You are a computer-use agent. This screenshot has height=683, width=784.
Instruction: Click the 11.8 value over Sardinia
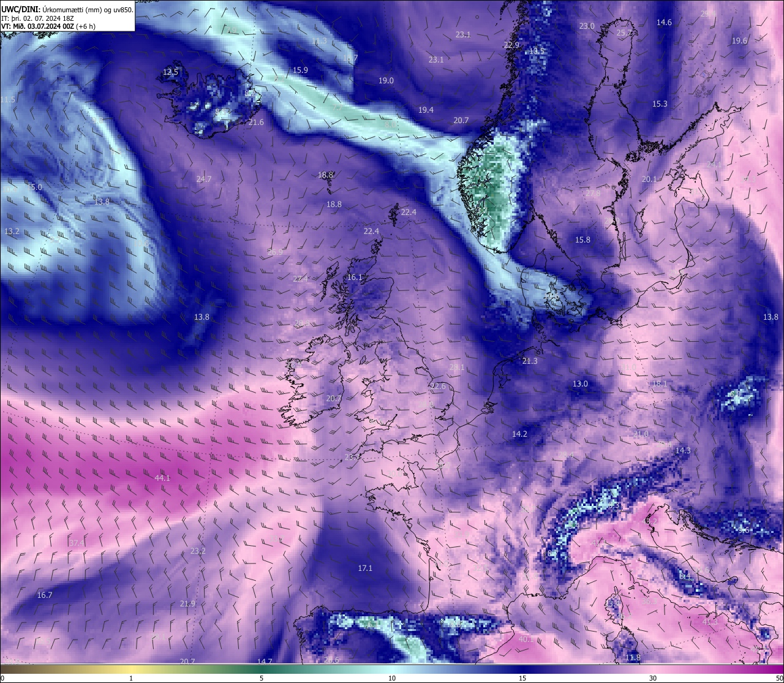pyautogui.click(x=633, y=658)
